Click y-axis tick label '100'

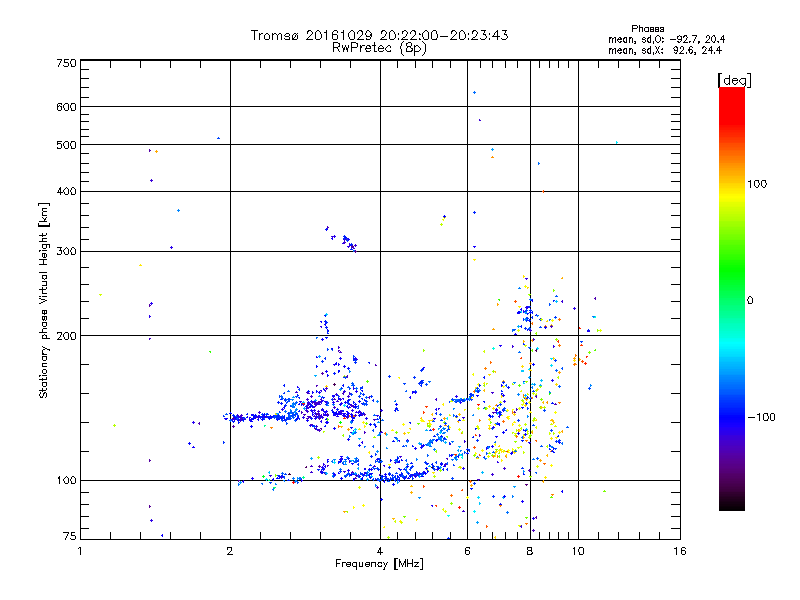pos(66,480)
